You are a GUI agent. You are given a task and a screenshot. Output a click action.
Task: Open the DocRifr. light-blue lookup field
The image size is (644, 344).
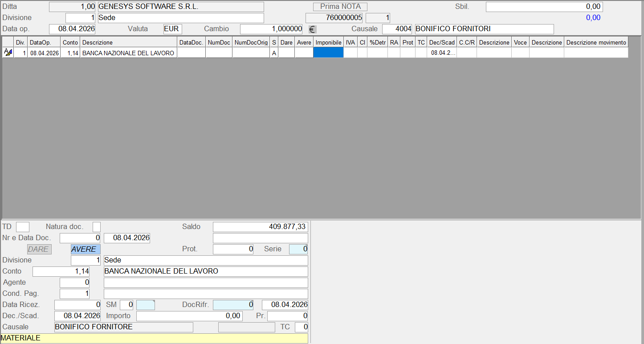pos(233,305)
